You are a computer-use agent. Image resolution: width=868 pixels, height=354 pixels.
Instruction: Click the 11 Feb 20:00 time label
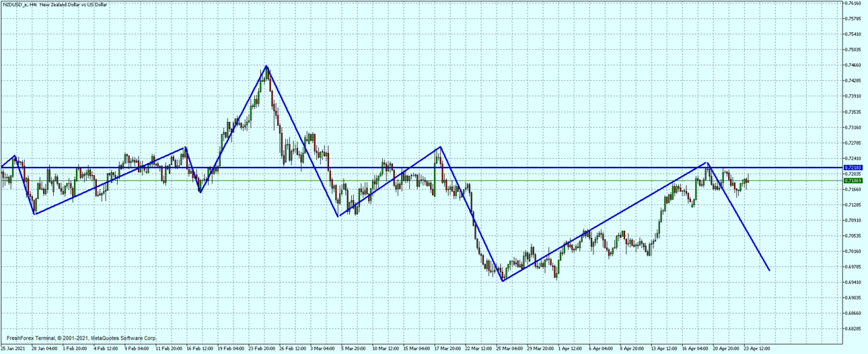coord(169,349)
